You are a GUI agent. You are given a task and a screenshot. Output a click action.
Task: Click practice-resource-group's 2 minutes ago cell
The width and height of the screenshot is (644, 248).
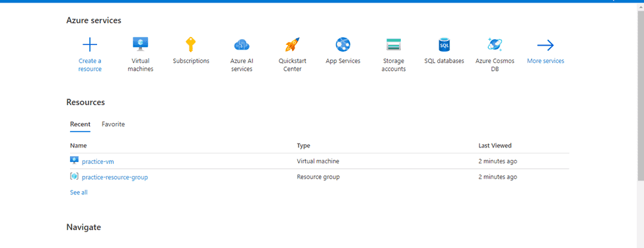[x=498, y=177]
